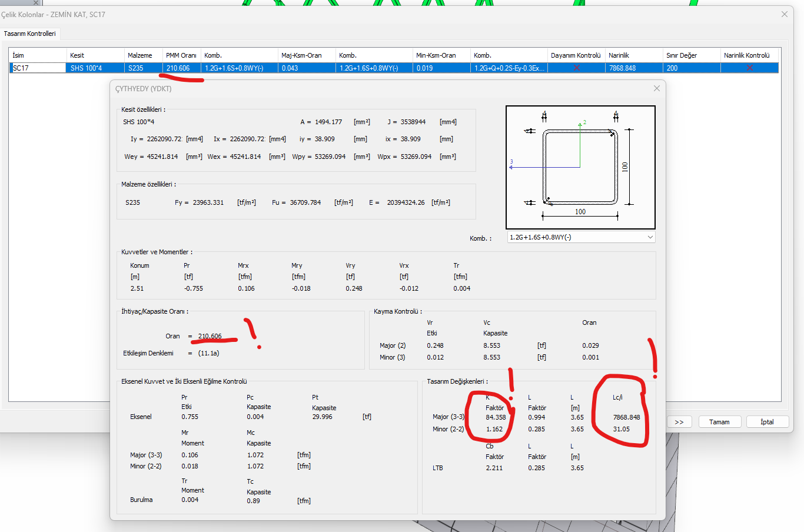Click the 0.019 Min-Ksm-Oran cell
This screenshot has height=532, width=804.
tap(441, 68)
